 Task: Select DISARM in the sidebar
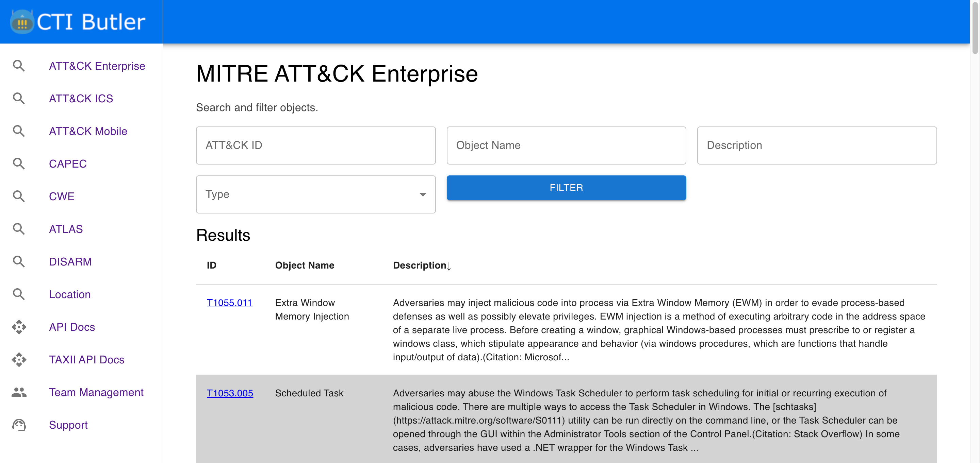tap(70, 261)
